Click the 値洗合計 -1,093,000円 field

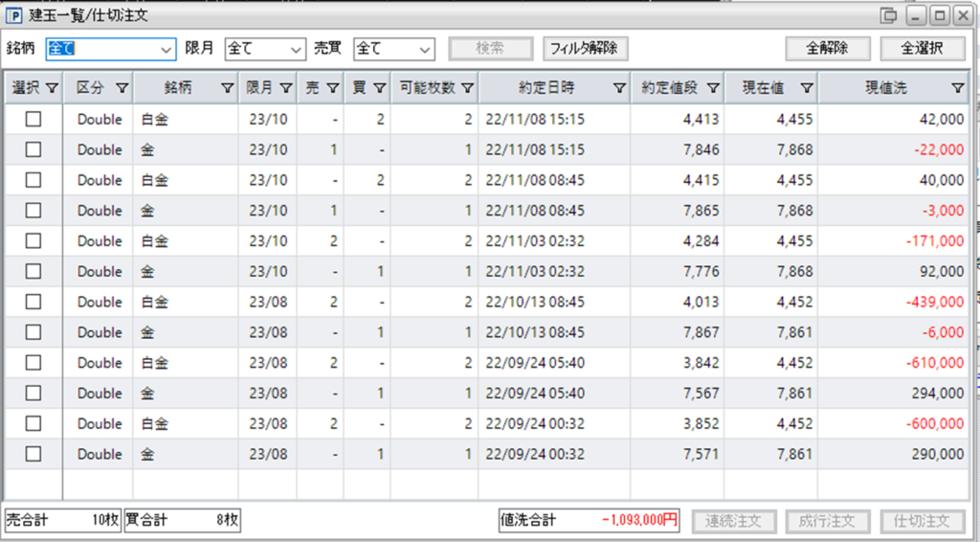click(x=590, y=520)
